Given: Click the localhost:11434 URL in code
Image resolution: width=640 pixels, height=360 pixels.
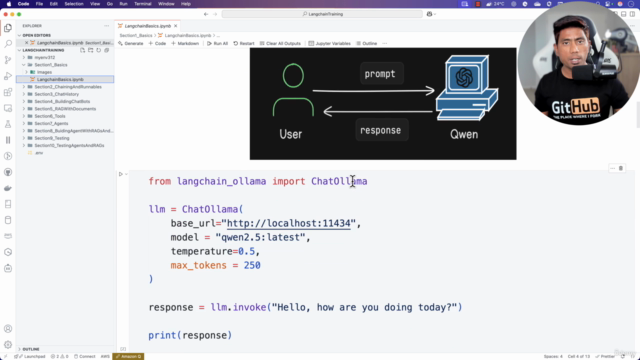Looking at the screenshot, I should (x=289, y=223).
